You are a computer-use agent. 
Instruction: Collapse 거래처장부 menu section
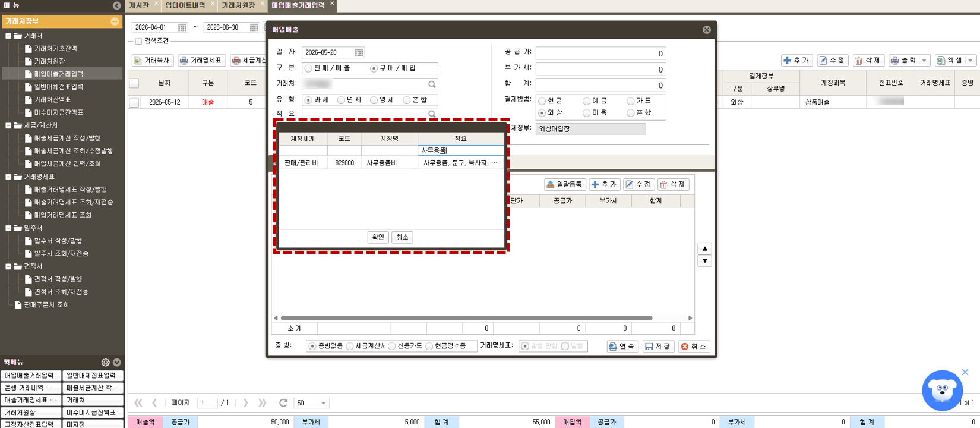115,21
